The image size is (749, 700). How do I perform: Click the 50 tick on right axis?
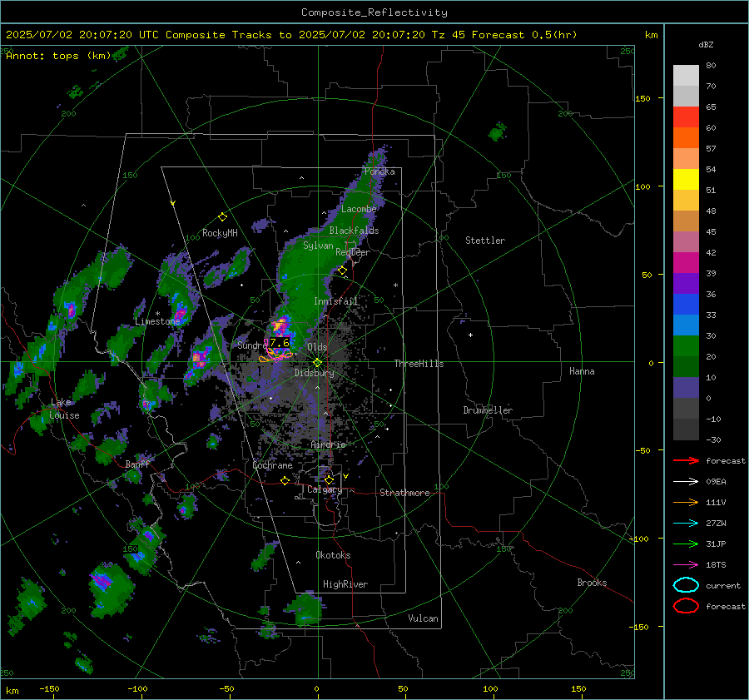[x=647, y=275]
